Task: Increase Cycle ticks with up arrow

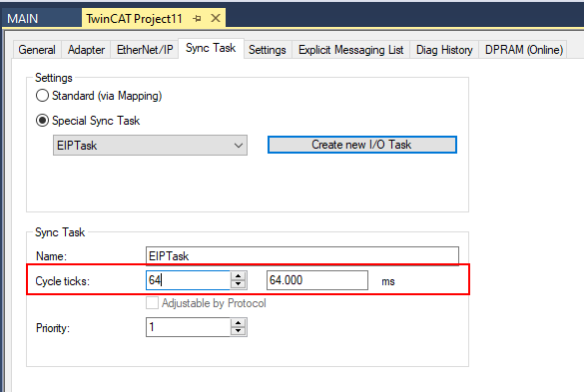Action: pyautogui.click(x=239, y=276)
